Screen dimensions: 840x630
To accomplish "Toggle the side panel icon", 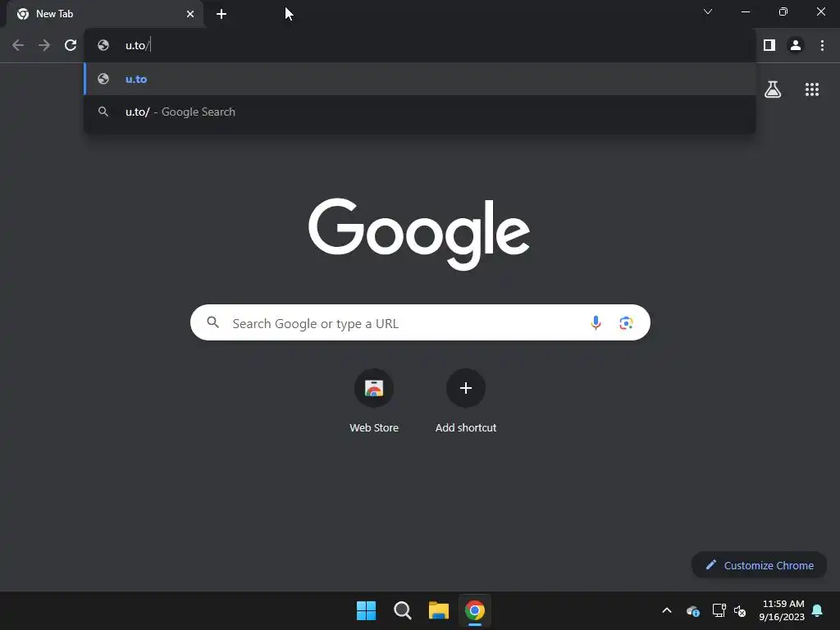I will [769, 46].
